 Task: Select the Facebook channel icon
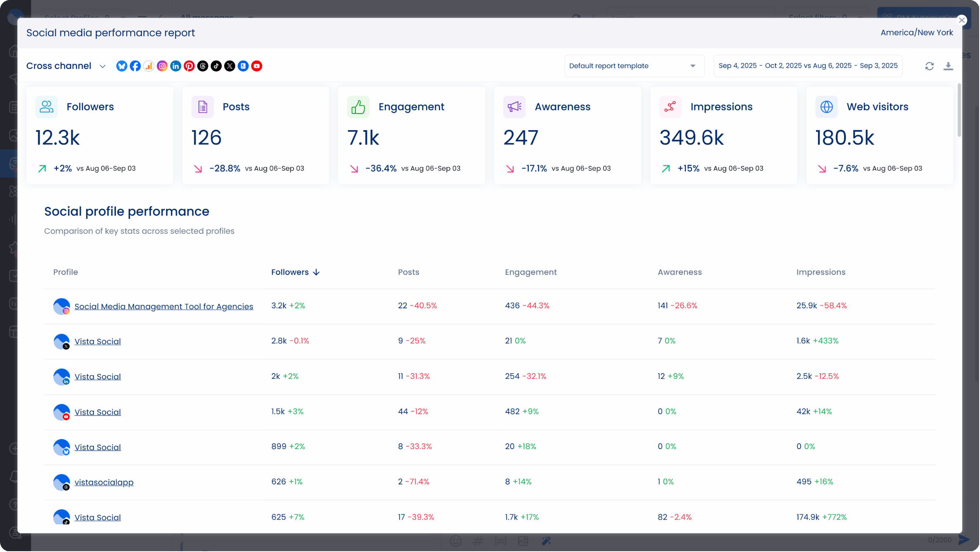click(x=135, y=66)
